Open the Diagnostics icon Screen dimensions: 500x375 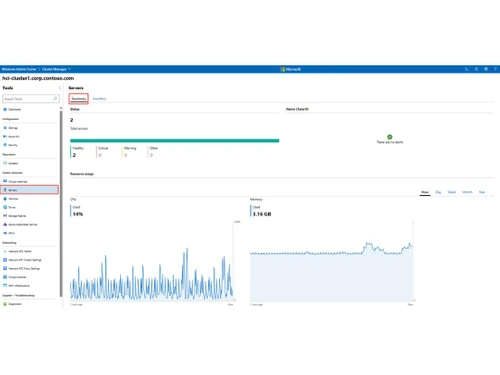tap(5, 304)
